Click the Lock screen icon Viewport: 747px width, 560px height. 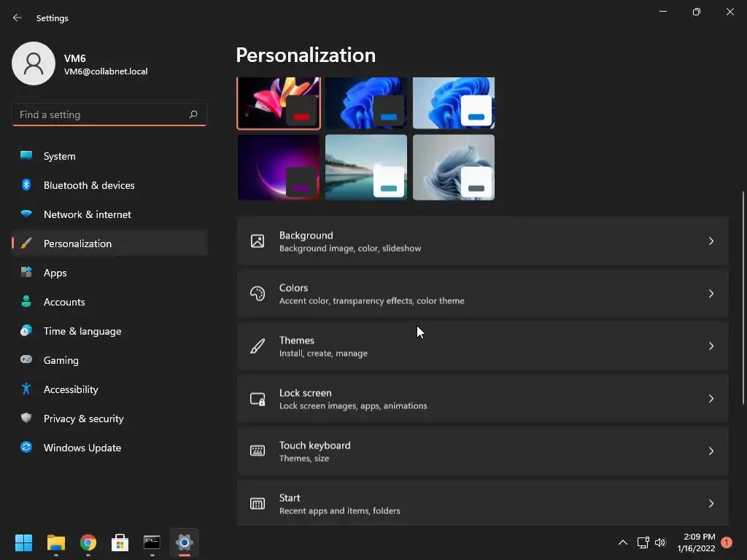258,399
